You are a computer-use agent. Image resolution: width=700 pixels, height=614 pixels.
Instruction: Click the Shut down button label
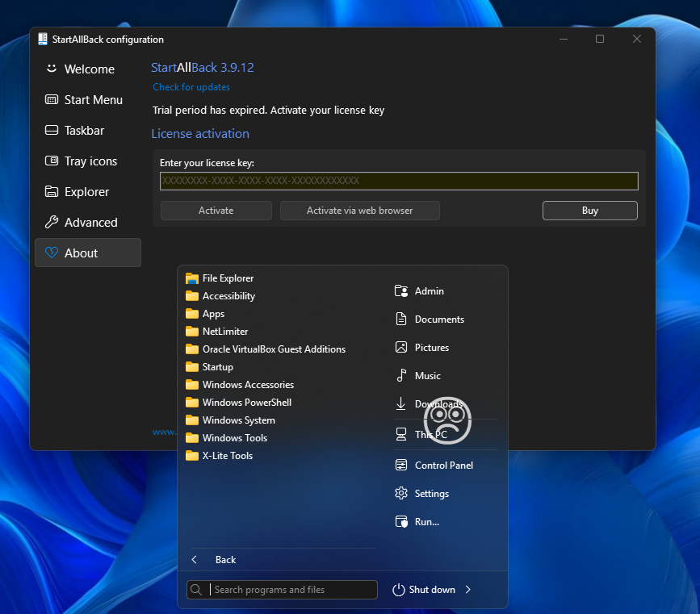point(432,590)
